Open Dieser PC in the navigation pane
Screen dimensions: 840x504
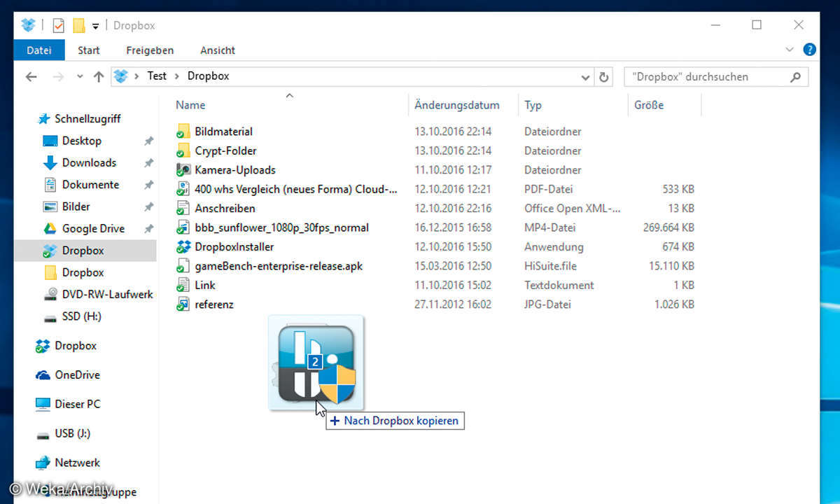77,404
